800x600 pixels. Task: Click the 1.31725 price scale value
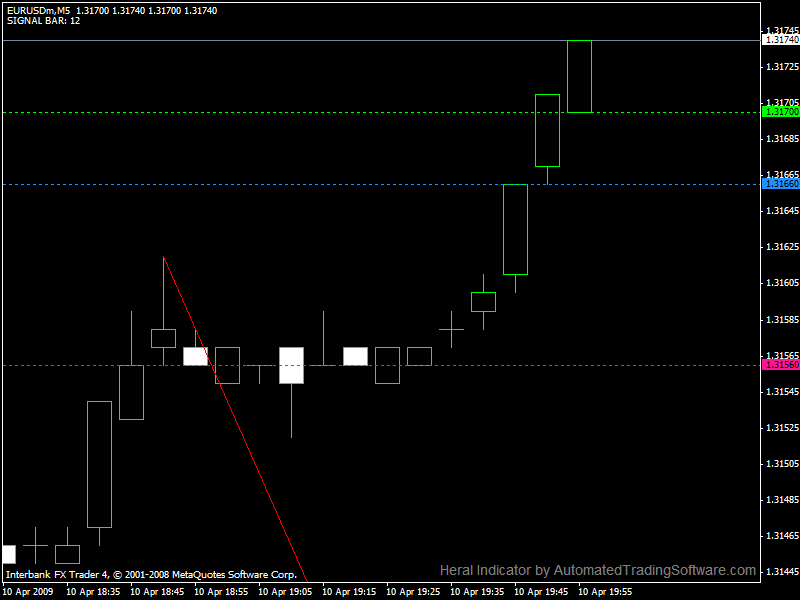(783, 67)
